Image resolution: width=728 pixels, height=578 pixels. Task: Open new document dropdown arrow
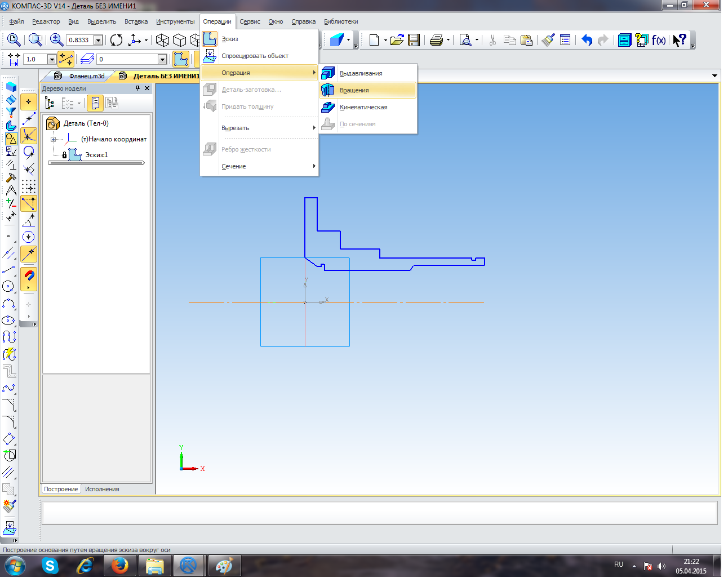385,40
